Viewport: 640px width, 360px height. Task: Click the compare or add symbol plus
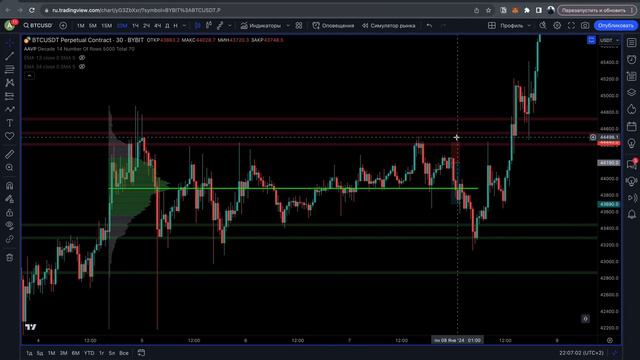tap(63, 26)
